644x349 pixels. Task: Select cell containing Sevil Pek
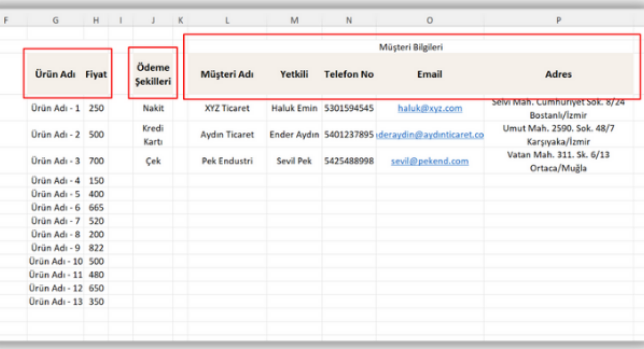(294, 161)
